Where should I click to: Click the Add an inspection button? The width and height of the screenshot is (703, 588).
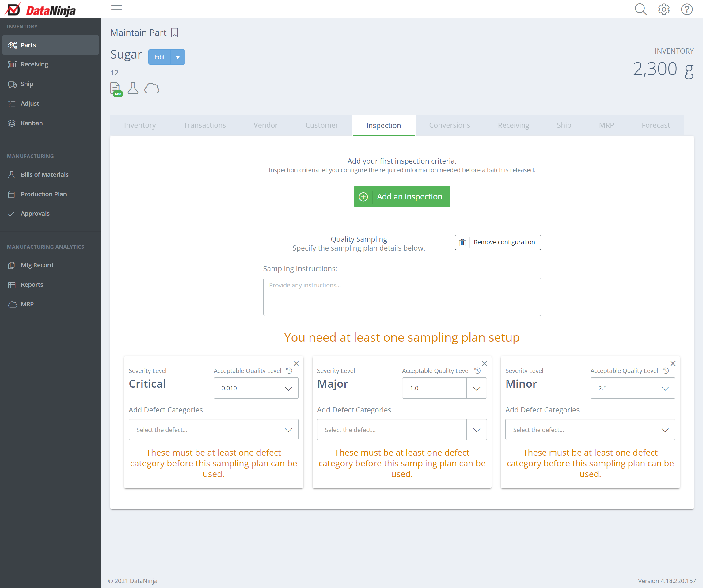click(x=402, y=196)
